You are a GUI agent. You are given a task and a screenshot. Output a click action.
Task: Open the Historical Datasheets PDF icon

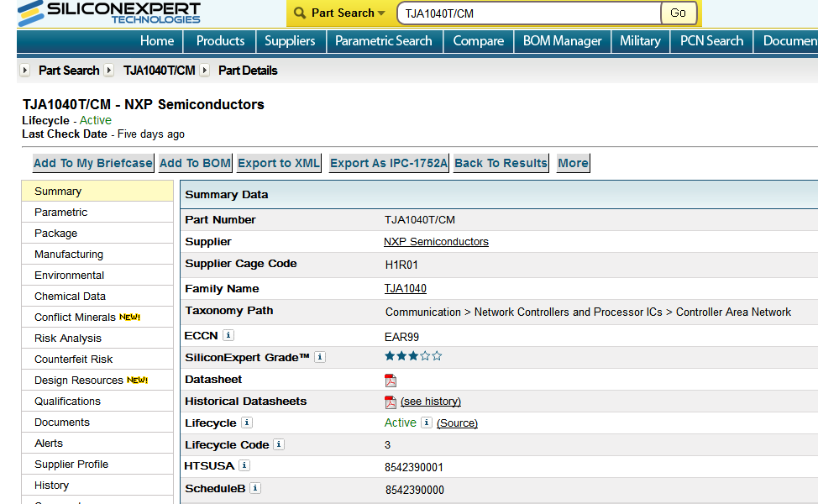pos(391,402)
